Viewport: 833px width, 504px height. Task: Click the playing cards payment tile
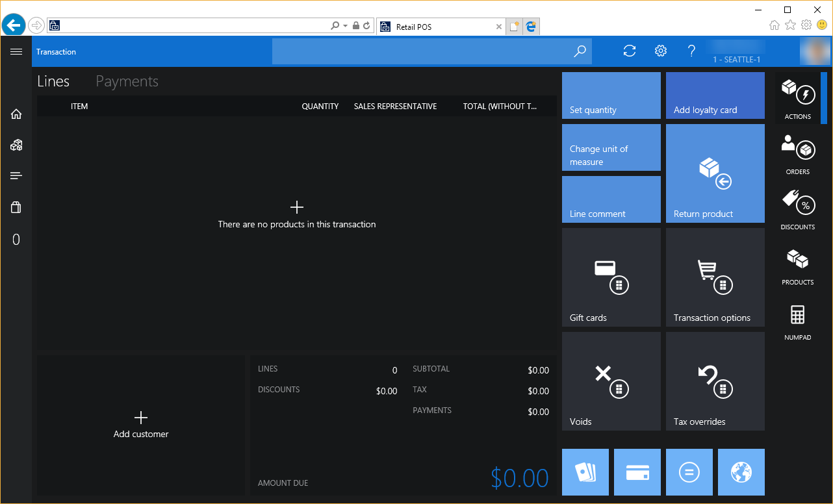[585, 472]
